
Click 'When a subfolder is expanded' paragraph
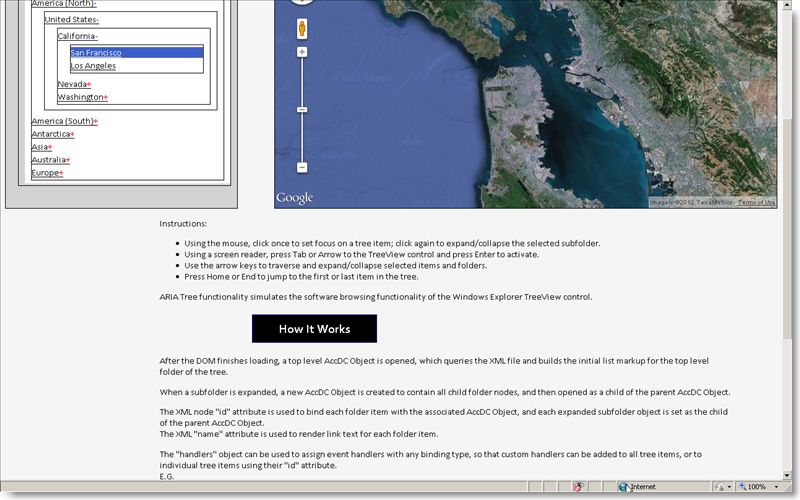click(x=444, y=392)
